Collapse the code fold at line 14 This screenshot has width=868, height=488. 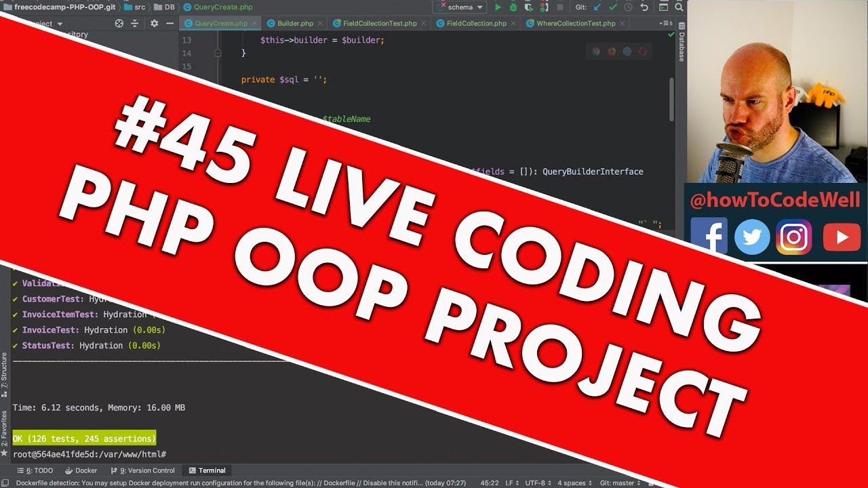(218, 53)
